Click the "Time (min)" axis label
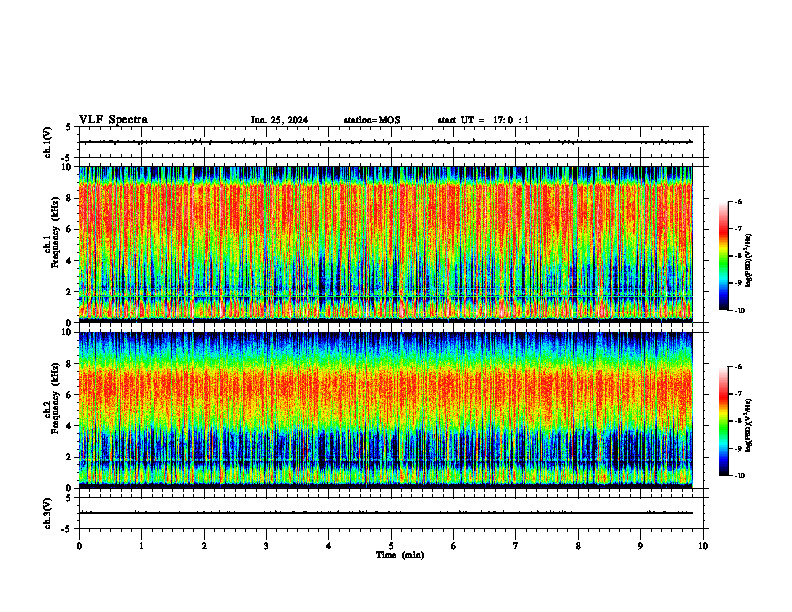Screen dimensions: 792x612 coord(400,555)
